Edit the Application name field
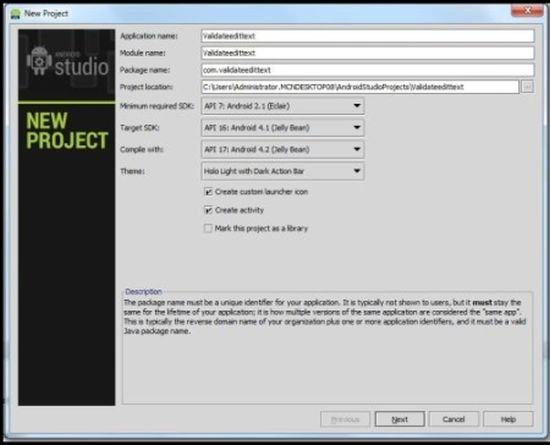The width and height of the screenshot is (550, 445). click(x=368, y=36)
